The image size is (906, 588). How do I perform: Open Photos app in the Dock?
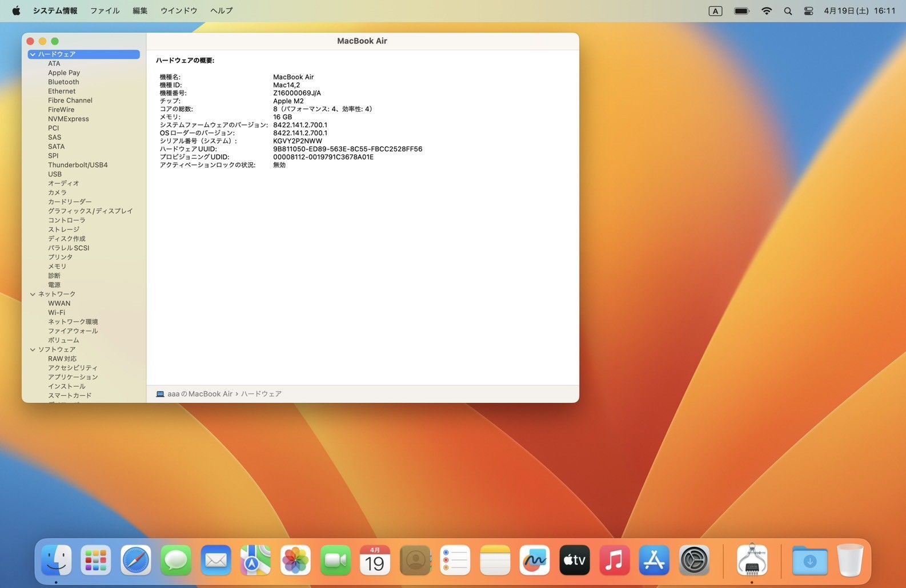coord(295,560)
